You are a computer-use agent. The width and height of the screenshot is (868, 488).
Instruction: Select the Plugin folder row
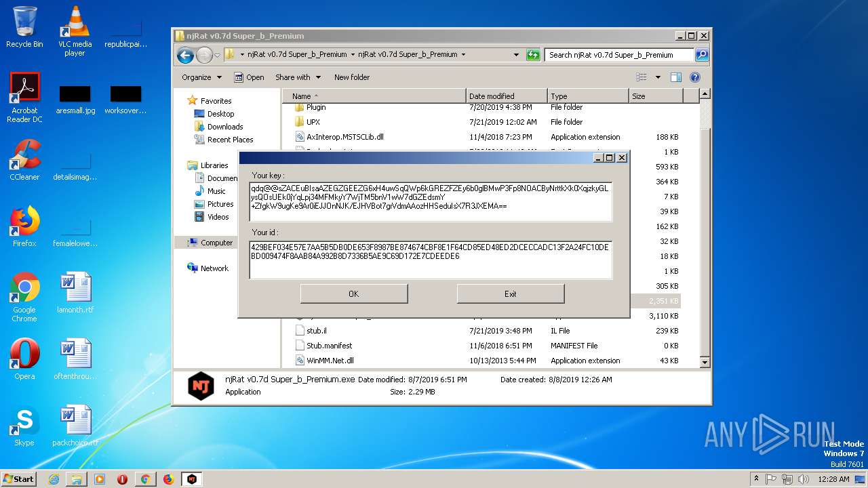click(488, 107)
